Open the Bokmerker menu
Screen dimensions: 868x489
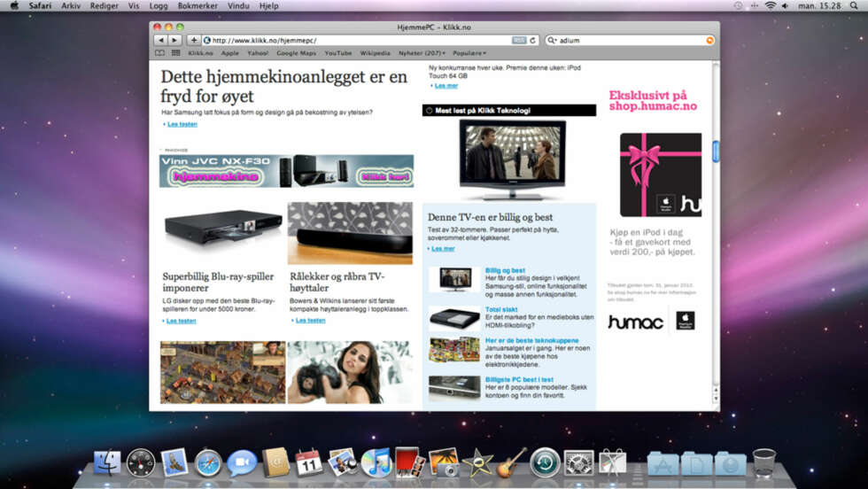[198, 5]
